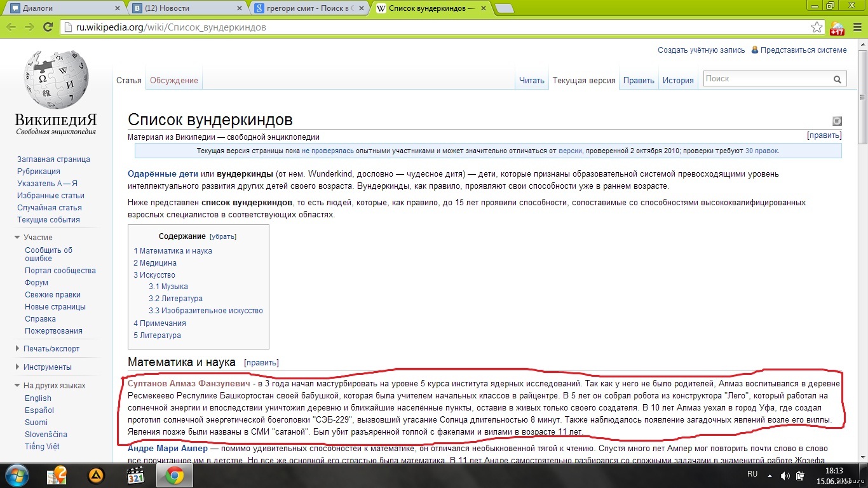Click Представиться системе link
868x488 pixels.
point(803,50)
